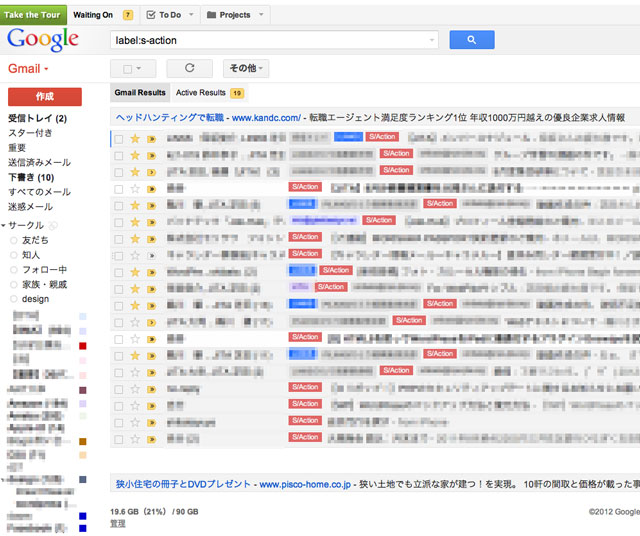
Task: Click the brown-orange label color swatch
Action: click(x=82, y=441)
